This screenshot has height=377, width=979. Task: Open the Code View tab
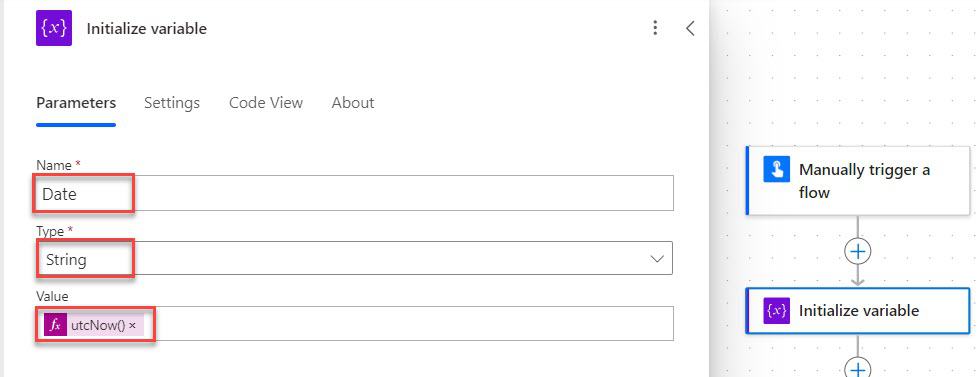[x=266, y=103]
